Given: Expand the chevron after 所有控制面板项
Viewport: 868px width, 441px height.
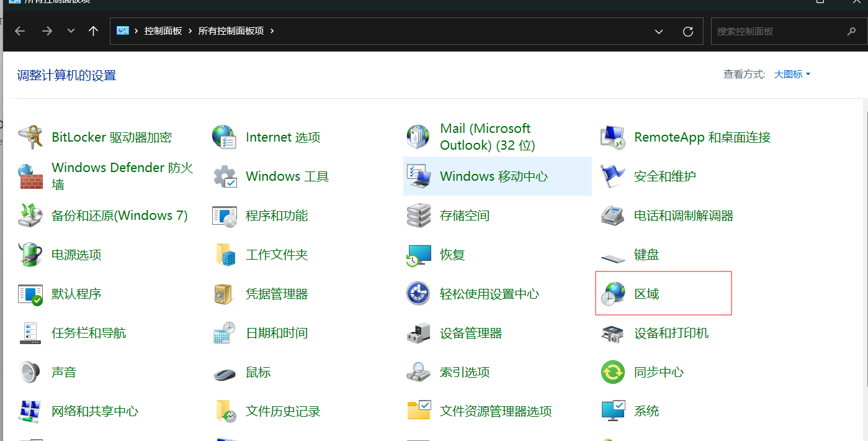Looking at the screenshot, I should [x=272, y=31].
